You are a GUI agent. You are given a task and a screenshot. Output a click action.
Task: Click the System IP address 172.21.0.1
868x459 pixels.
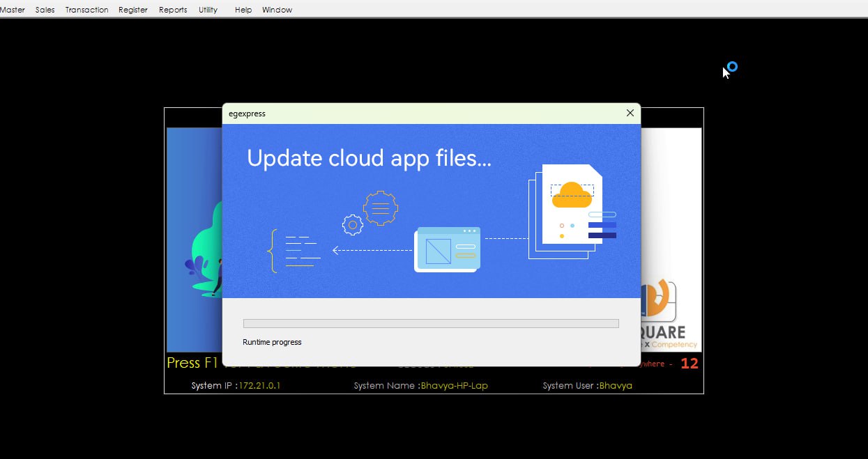(x=259, y=385)
